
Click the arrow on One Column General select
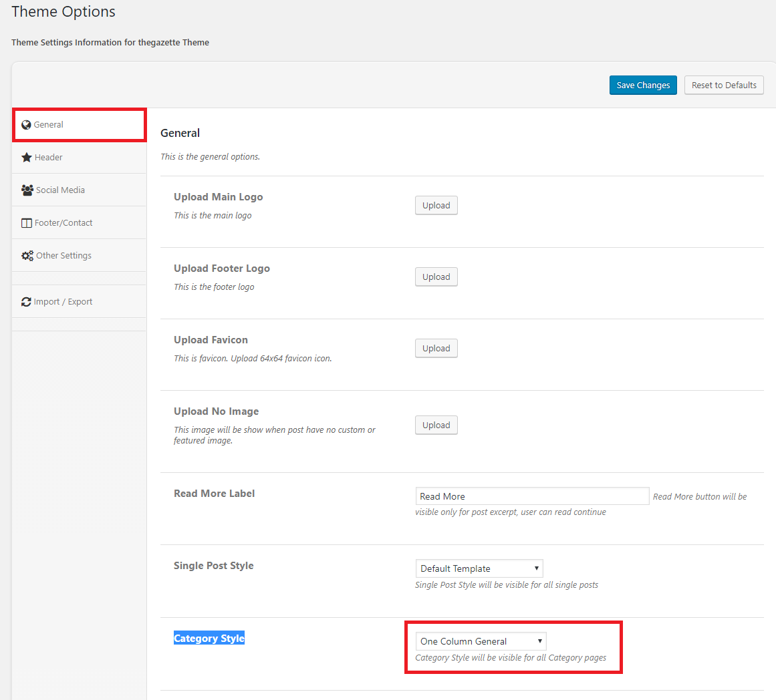pos(539,641)
